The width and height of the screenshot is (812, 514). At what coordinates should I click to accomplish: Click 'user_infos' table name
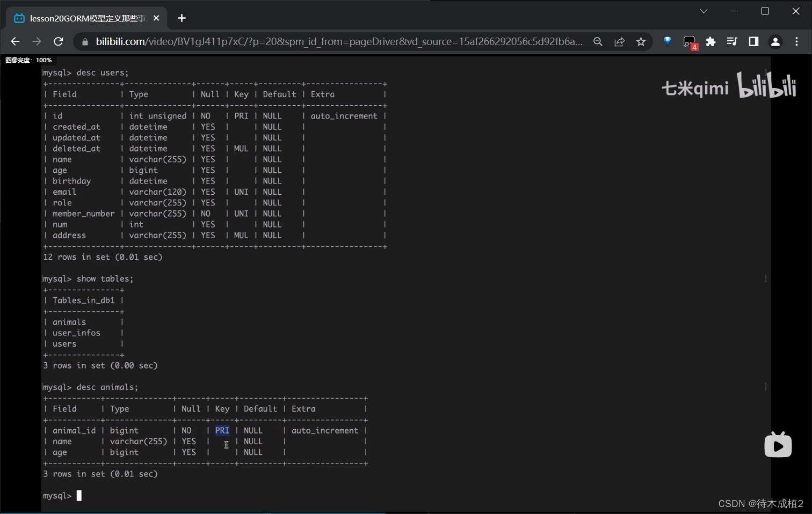pyautogui.click(x=76, y=333)
